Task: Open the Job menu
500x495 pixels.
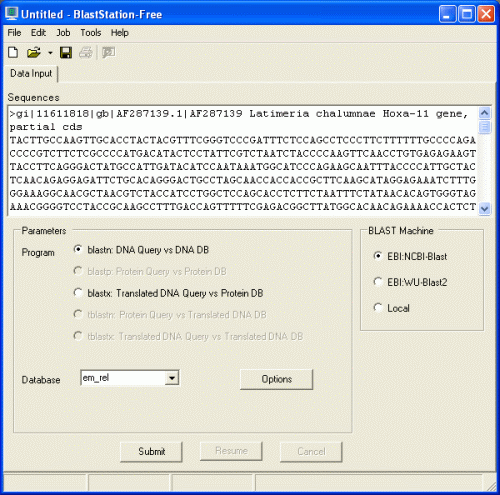Action: tap(63, 33)
